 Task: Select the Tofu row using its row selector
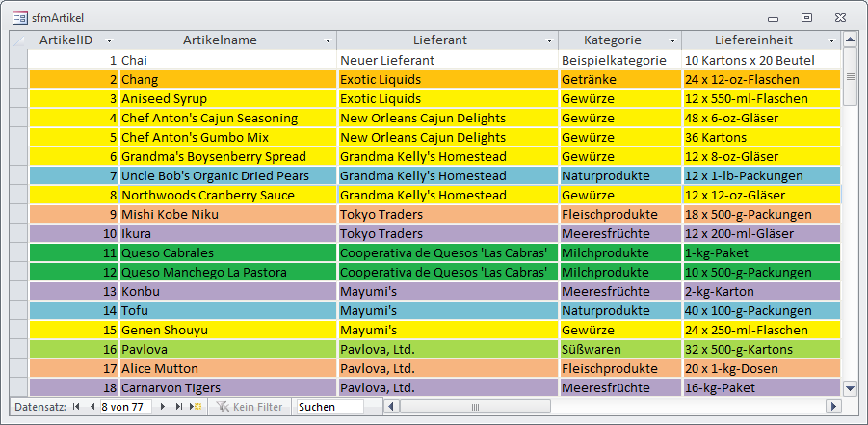pos(19,310)
